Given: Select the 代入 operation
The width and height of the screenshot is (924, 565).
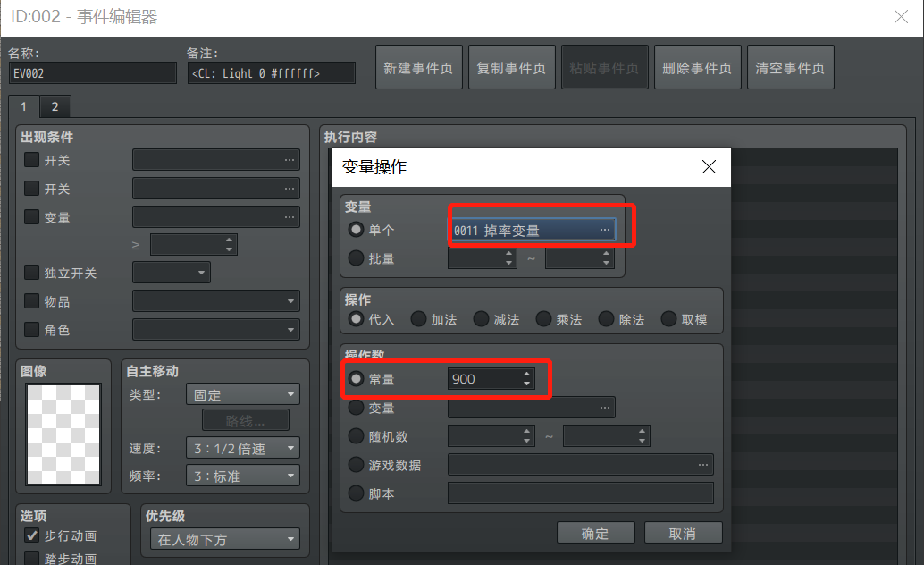Looking at the screenshot, I should pos(356,319).
